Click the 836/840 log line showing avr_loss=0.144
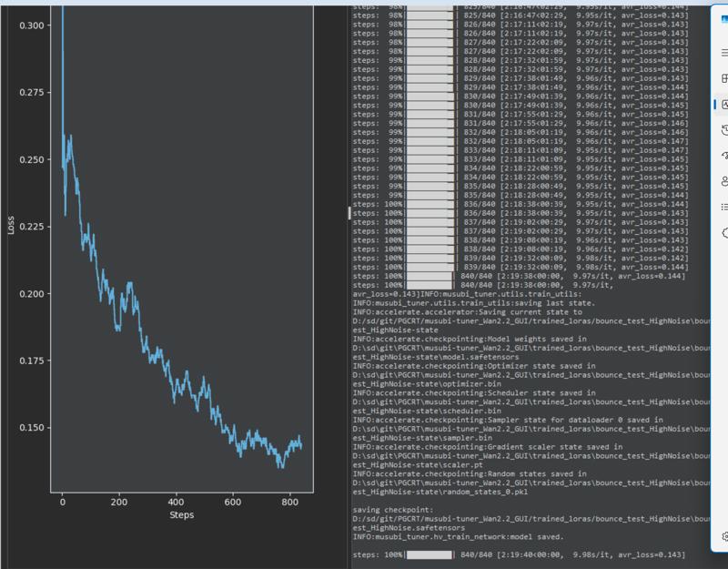Image resolution: width=728 pixels, height=569 pixels. pyautogui.click(x=521, y=204)
